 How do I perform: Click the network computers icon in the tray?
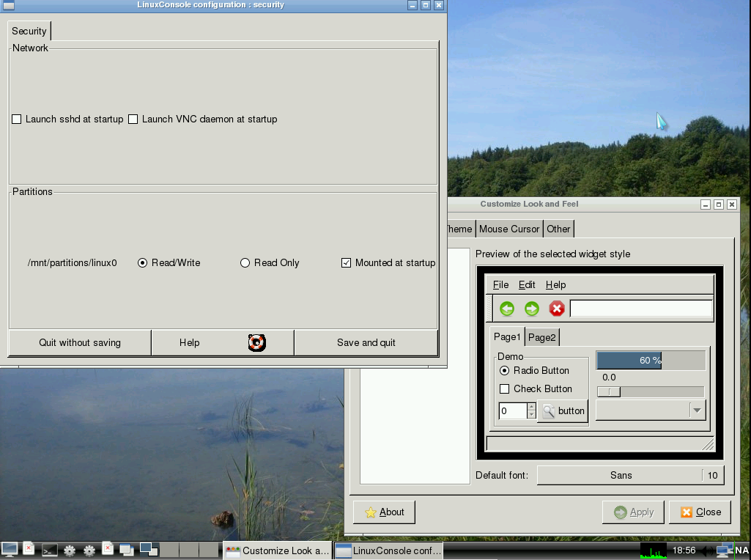point(724,550)
